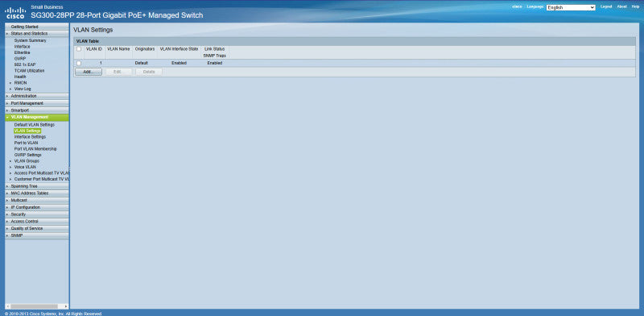Open Default VLAN Settings page
Viewport: 644px width, 316px height.
pyautogui.click(x=34, y=125)
